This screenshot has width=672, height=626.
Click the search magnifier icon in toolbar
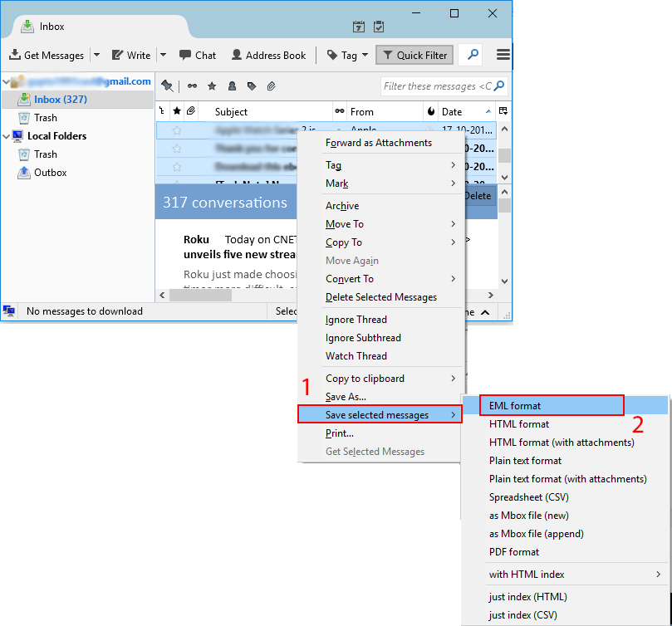tap(473, 55)
